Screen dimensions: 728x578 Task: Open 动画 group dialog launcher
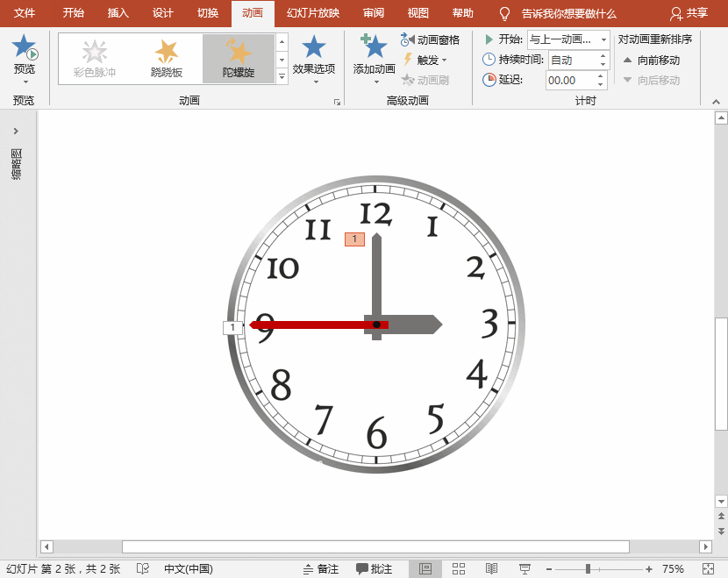[337, 102]
